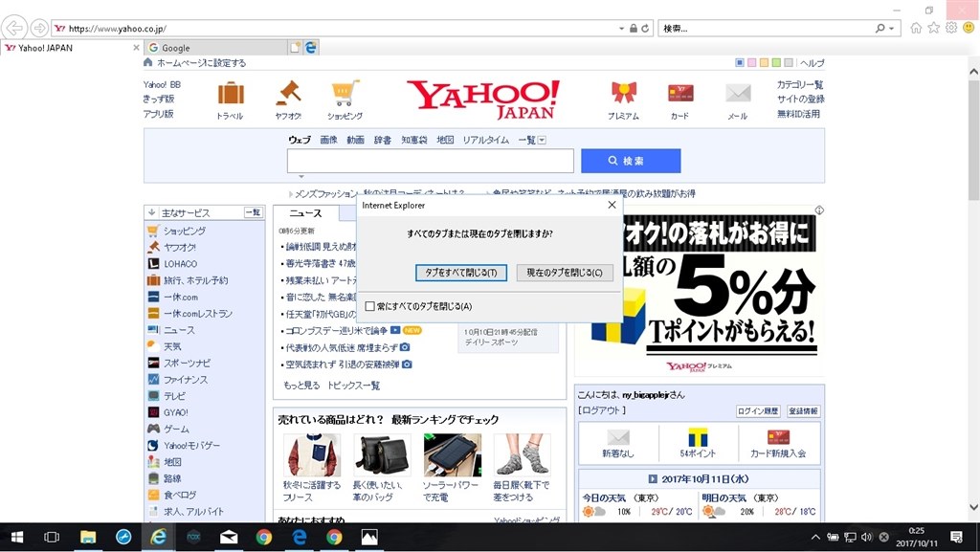Open Finance in services list
This screenshot has height=552, width=980.
click(x=185, y=379)
